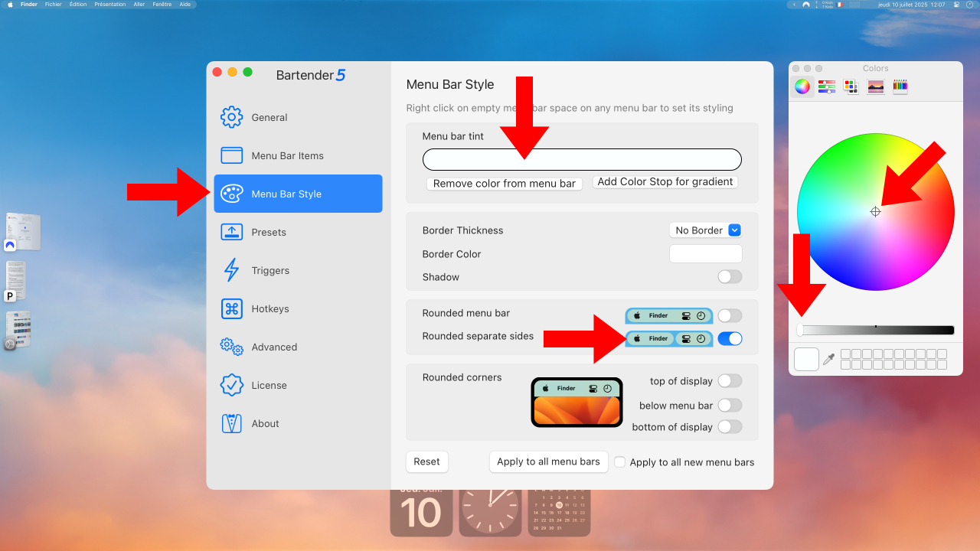Open the License badge section

[298, 385]
